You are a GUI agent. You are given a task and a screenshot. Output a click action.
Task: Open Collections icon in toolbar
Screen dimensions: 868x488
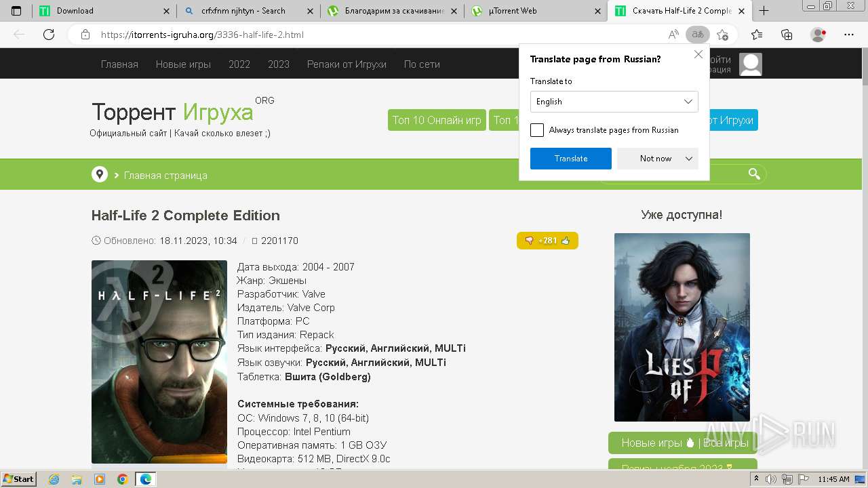[787, 35]
